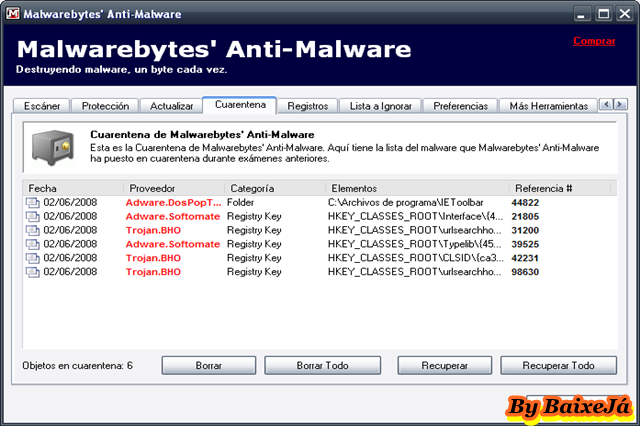Click reference number 39525
640x426 pixels.
pos(525,244)
